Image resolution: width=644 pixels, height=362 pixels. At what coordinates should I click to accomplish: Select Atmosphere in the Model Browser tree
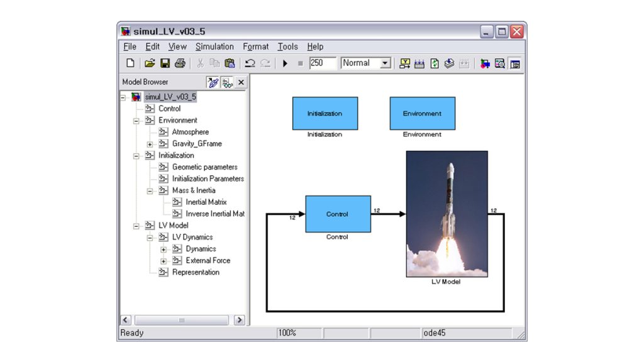[190, 132]
